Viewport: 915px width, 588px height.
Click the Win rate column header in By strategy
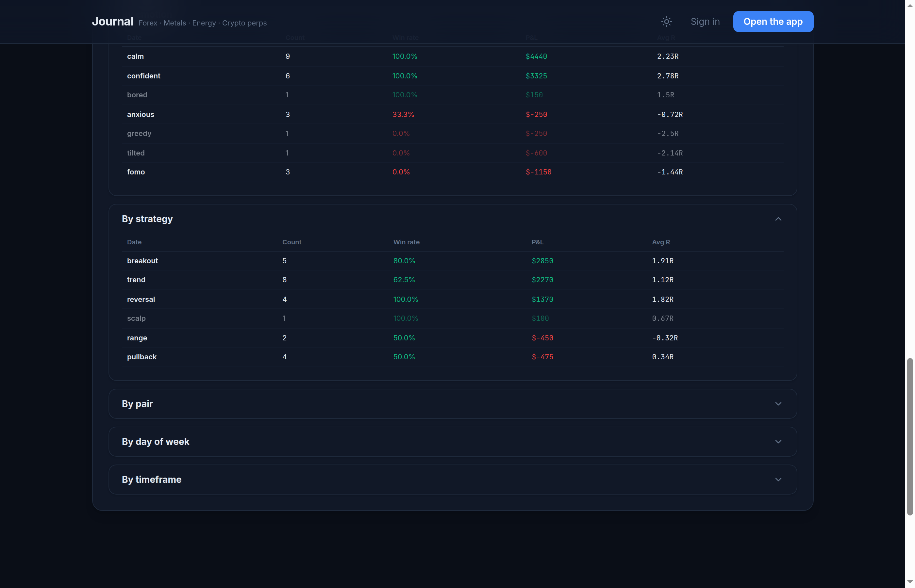pyautogui.click(x=406, y=242)
